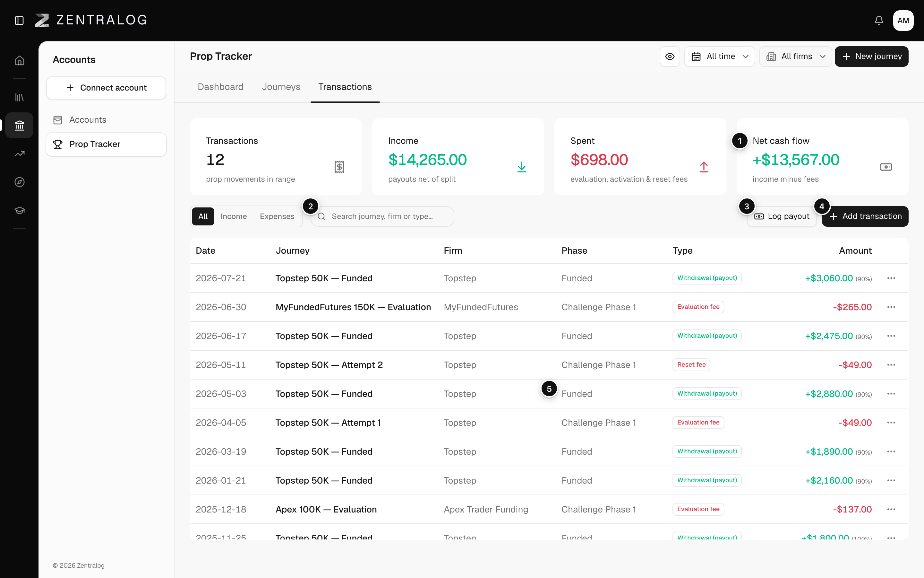Click the Phase column header
The image size is (924, 578).
pos(574,250)
